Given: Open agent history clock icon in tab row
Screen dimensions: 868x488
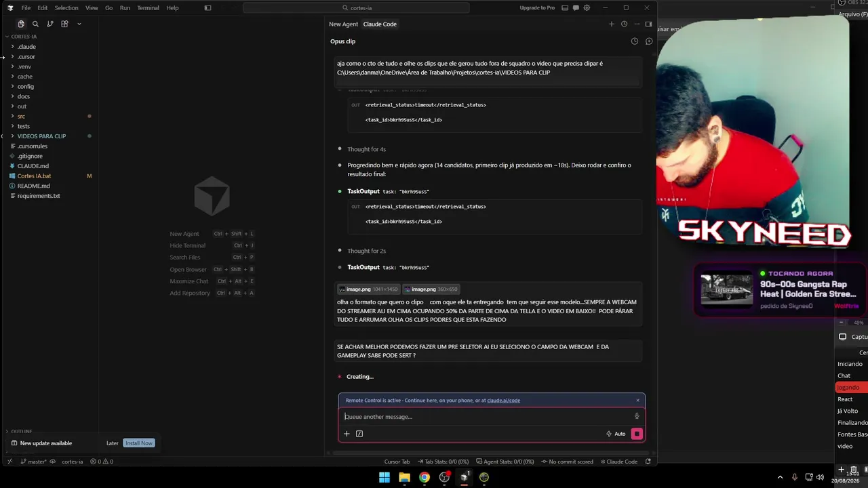Looking at the screenshot, I should point(624,24).
